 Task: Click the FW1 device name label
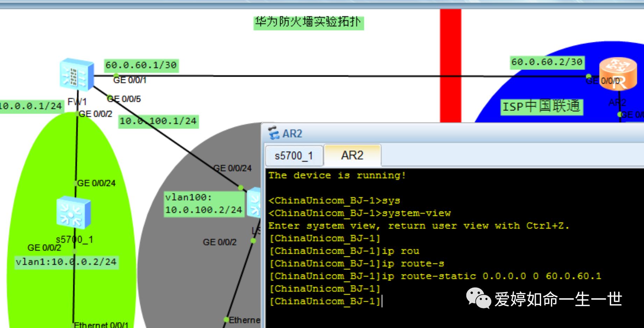[x=77, y=102]
